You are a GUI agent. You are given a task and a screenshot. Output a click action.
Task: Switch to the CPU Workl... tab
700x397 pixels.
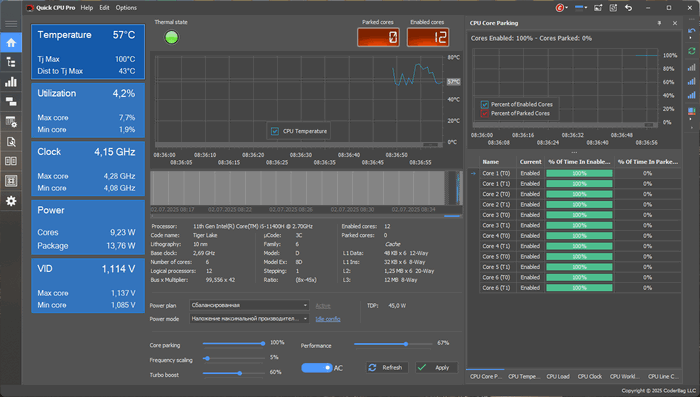point(625,376)
